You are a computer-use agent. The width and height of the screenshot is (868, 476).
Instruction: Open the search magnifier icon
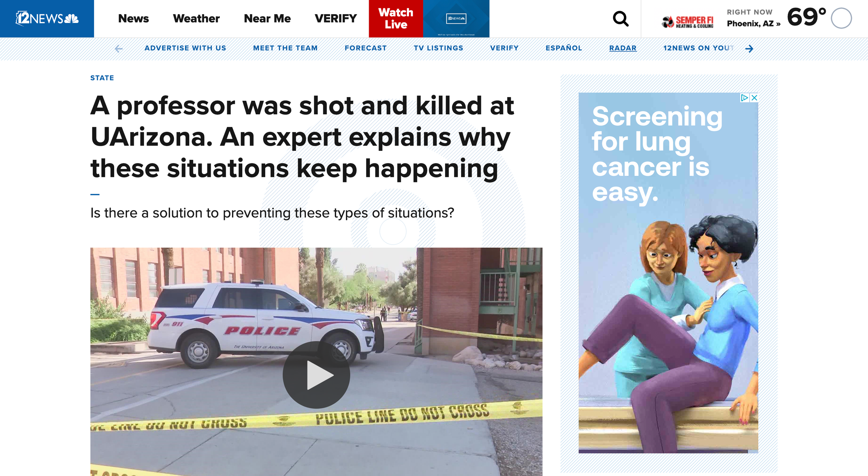(620, 19)
